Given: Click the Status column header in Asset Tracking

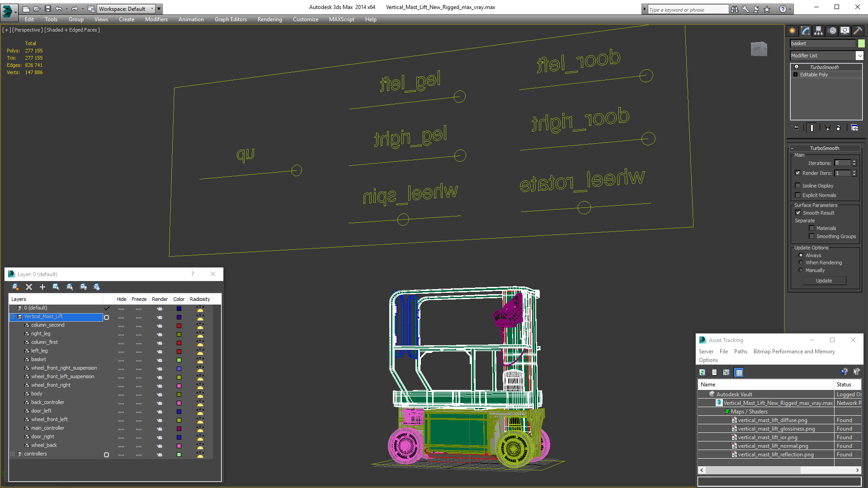Looking at the screenshot, I should coord(847,385).
